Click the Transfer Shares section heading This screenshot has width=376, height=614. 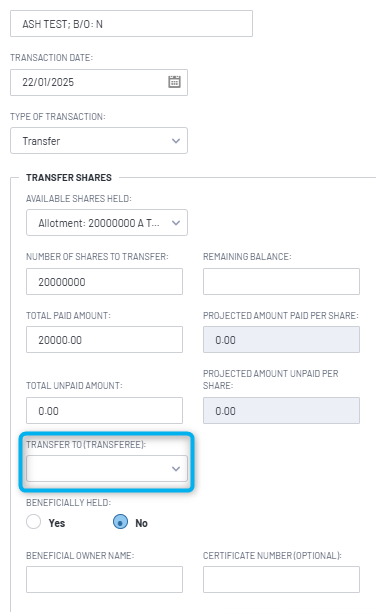click(x=69, y=177)
